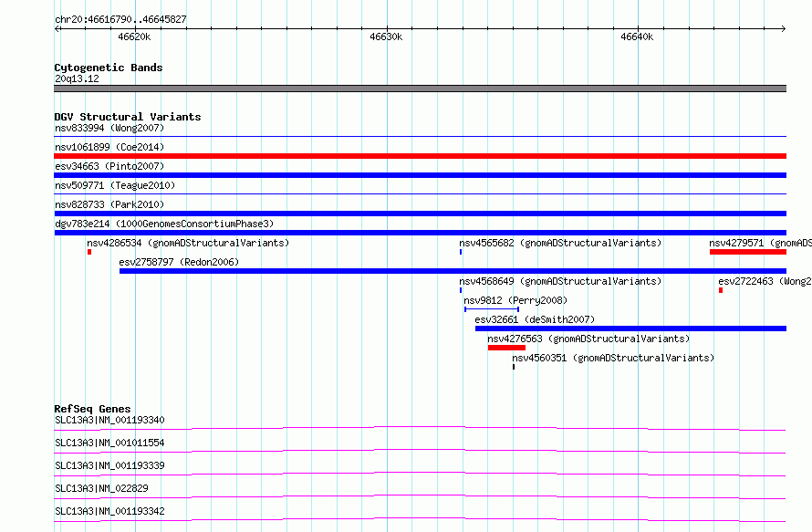Viewport: 812px width, 532px height.
Task: Open the nsv4276563 gnomAD variant label
Action: coord(588,339)
